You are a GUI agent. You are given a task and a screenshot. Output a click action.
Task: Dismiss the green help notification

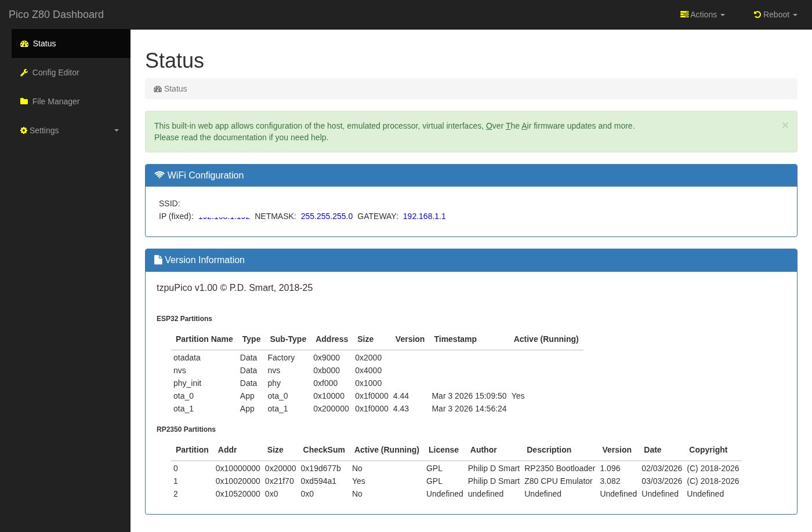coord(785,125)
